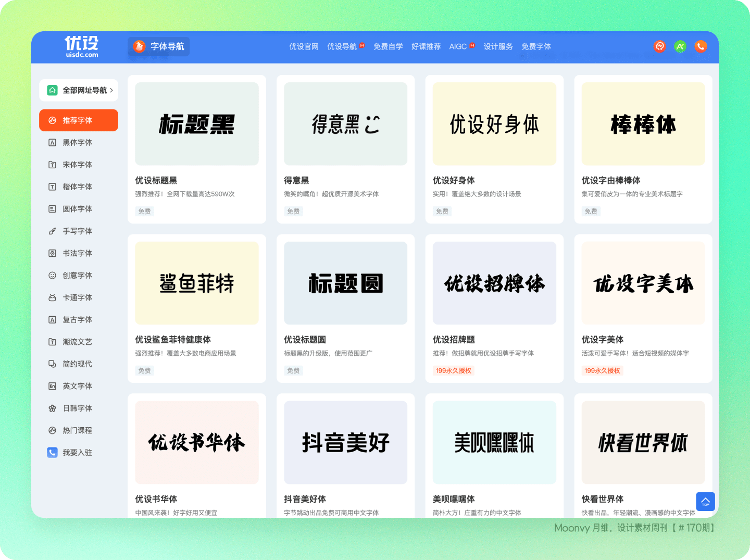Open AIGC in the top navigation
750x560 pixels.
point(458,46)
